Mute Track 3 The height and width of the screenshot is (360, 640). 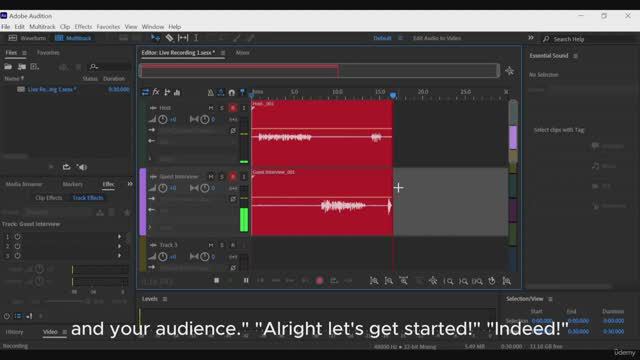(211, 245)
